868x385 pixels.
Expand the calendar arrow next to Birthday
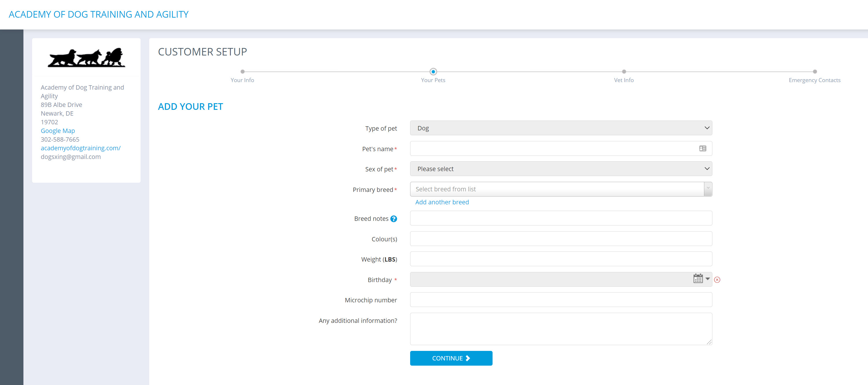tap(707, 279)
